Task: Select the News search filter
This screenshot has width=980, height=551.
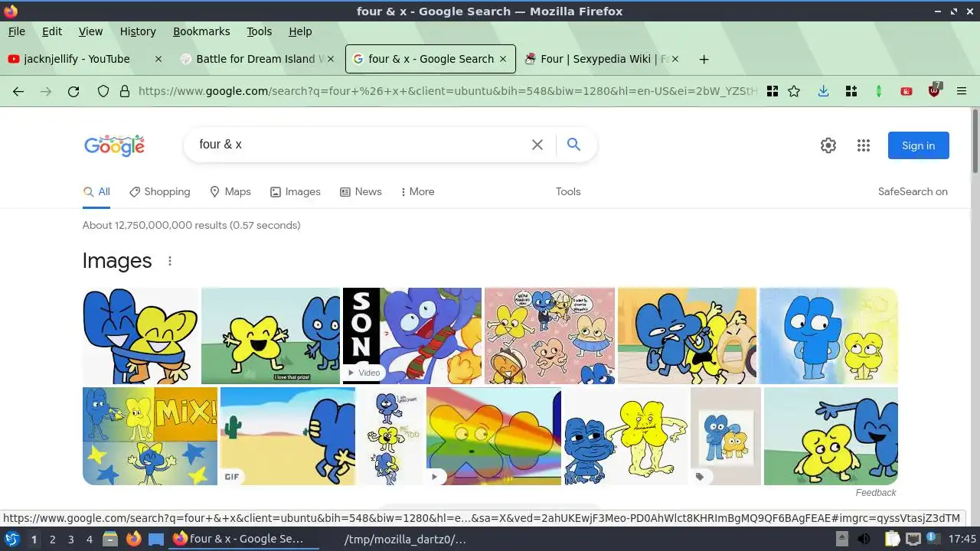Action: (x=361, y=192)
